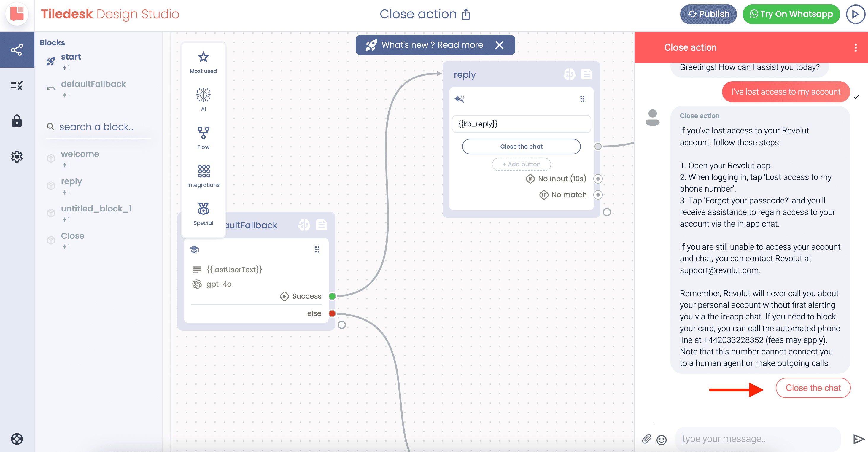The width and height of the screenshot is (868, 452).
Task: Open the emoji picker in chat
Action: (x=662, y=440)
